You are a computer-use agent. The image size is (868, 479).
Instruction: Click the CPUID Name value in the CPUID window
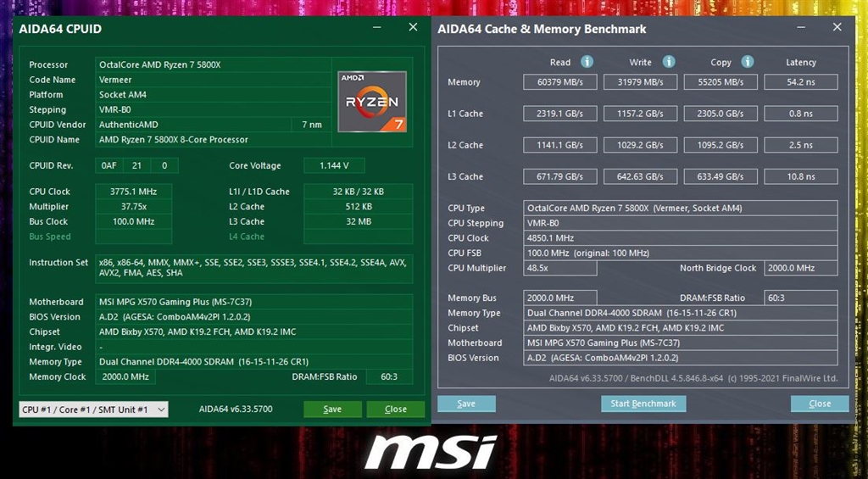(213, 140)
